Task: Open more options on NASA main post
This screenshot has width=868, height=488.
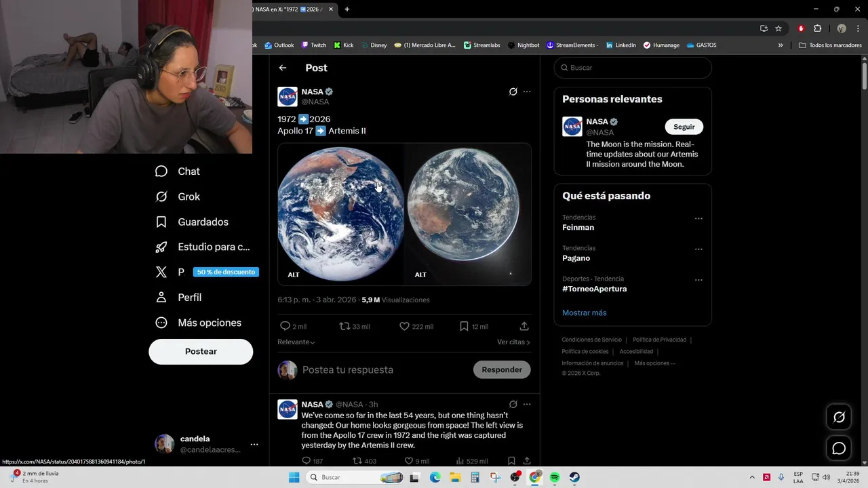Action: (527, 91)
